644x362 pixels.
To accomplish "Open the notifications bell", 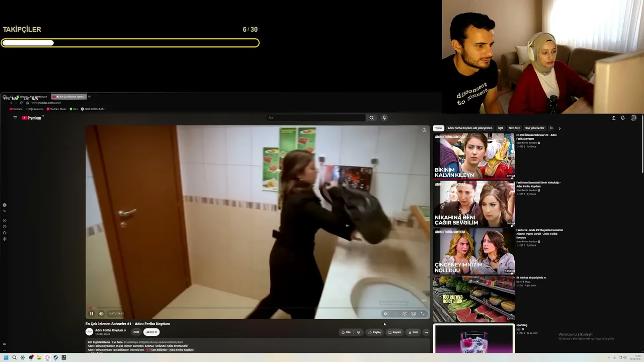I will (623, 118).
